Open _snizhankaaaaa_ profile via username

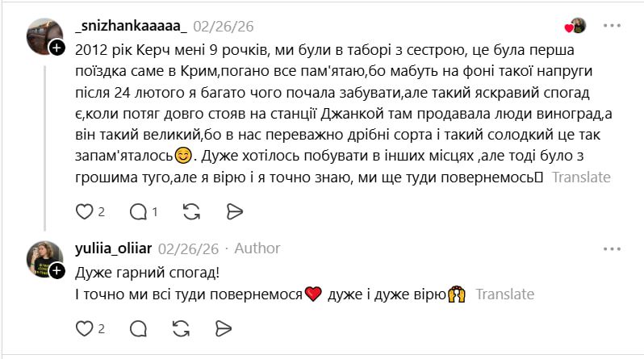pos(130,26)
